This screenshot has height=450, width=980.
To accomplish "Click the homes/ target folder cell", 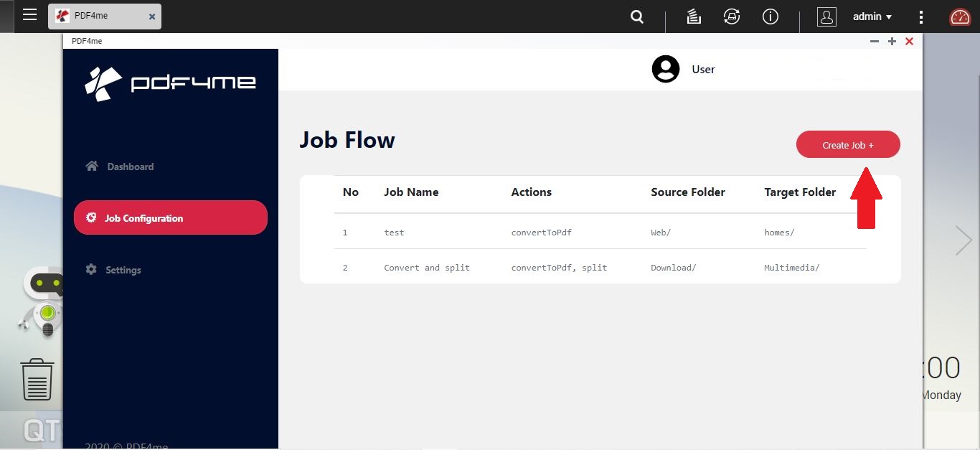I will point(779,233).
